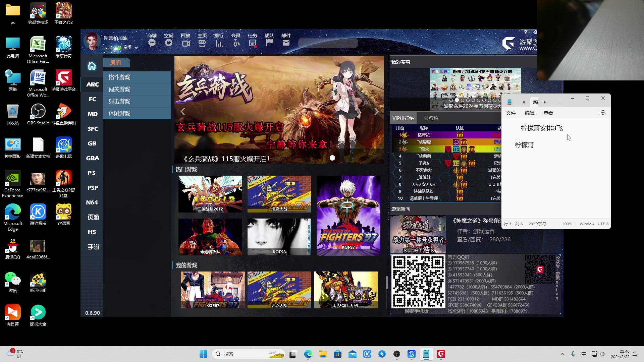
Task: Open Notepad settings gear icon
Action: click(603, 113)
